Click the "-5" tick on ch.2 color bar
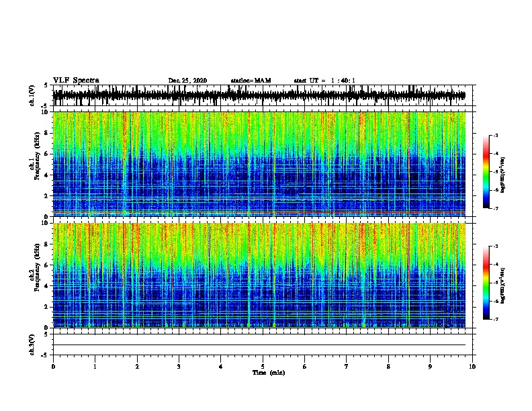 tap(495, 283)
